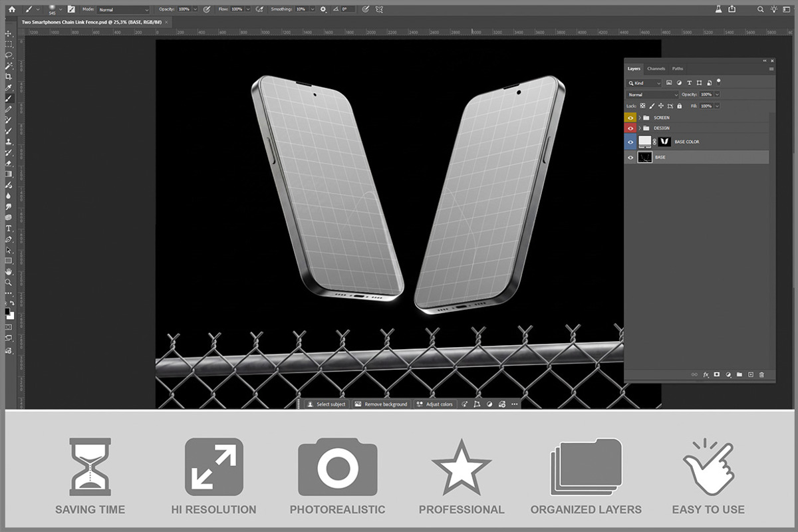Select the Rectangular Marquee tool
This screenshot has width=798, height=532.
click(9, 44)
